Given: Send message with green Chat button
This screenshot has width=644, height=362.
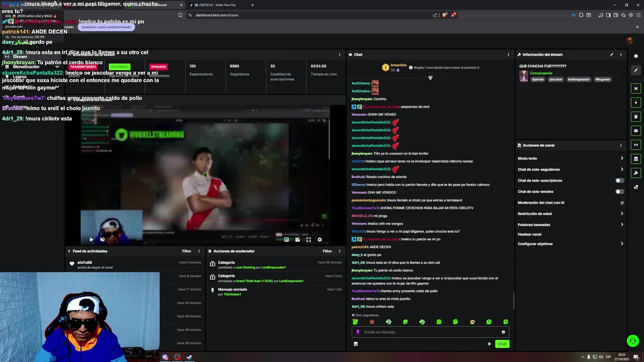Looking at the screenshot, I should click(x=502, y=344).
